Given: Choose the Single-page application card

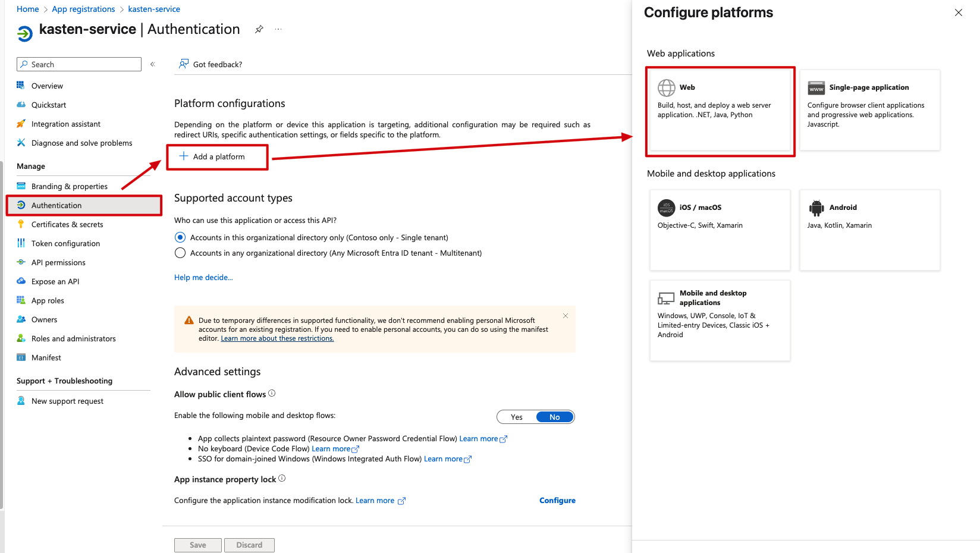Looking at the screenshot, I should coord(870,110).
